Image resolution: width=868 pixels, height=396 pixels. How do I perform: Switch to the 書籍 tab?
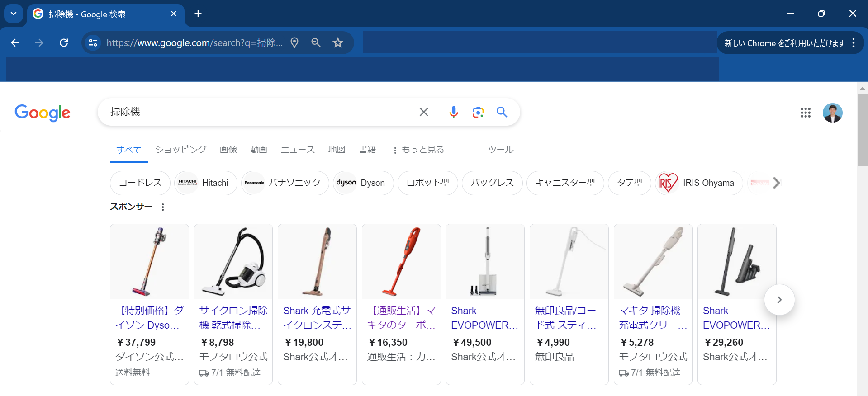click(x=367, y=150)
